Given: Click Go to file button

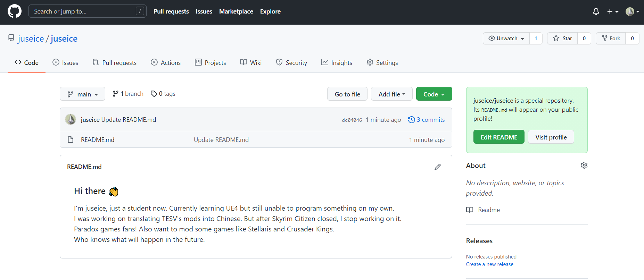Looking at the screenshot, I should tap(347, 94).
